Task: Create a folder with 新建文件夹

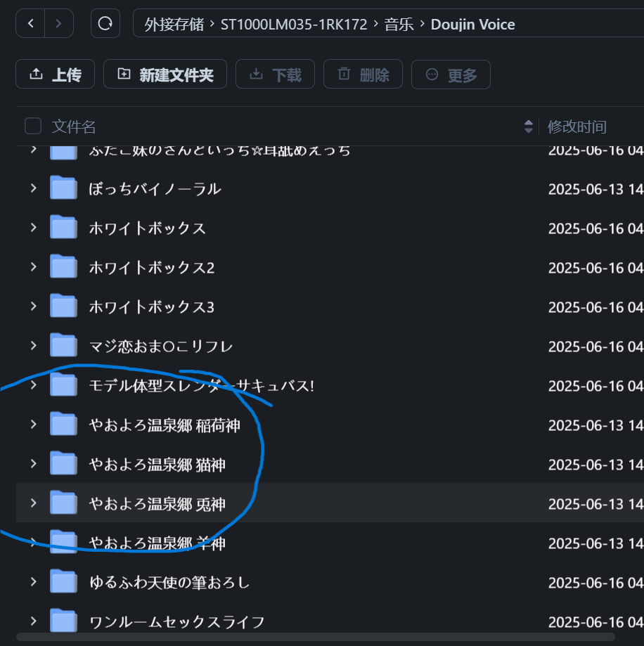Action: 165,74
